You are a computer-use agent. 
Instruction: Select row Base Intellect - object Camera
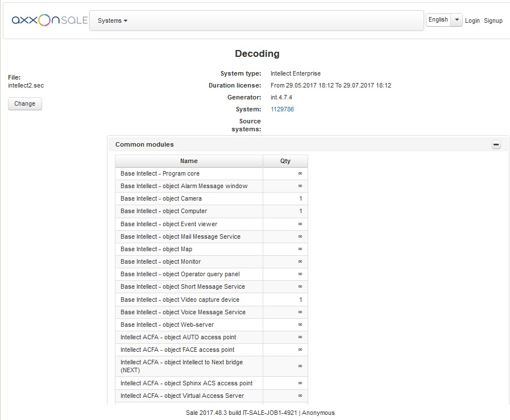[x=211, y=198]
